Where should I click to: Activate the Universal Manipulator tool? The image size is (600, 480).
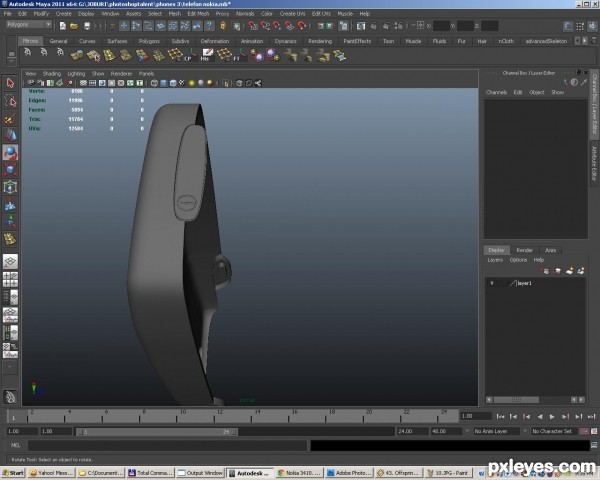point(10,187)
